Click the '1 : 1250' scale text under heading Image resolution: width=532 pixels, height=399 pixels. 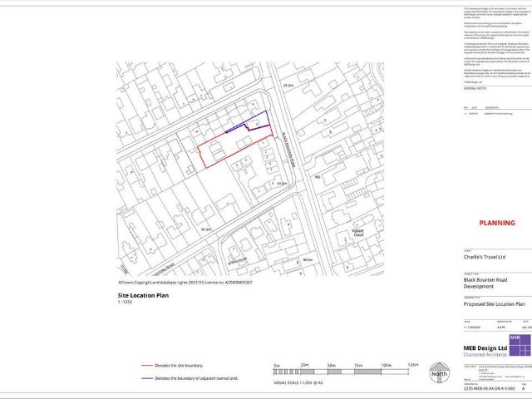point(125,302)
